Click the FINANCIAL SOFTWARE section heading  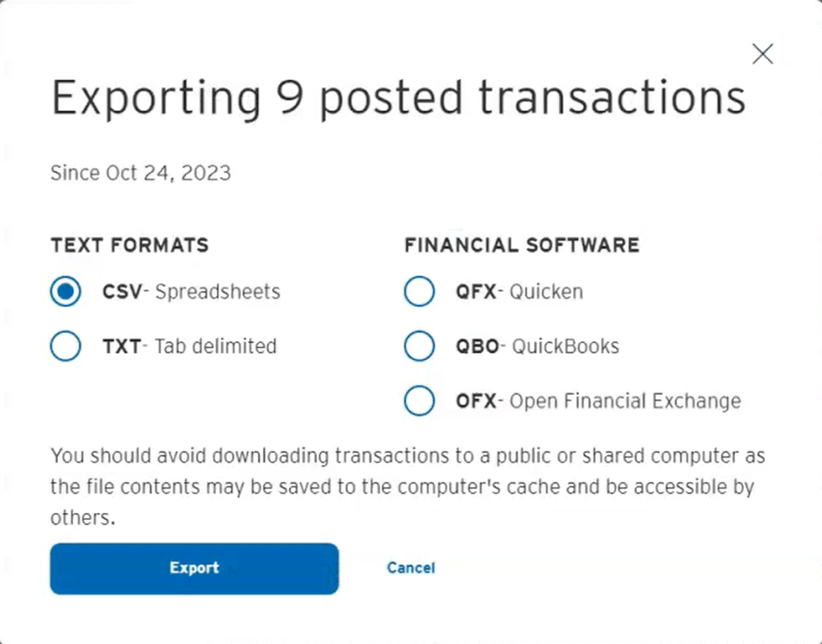coord(522,245)
